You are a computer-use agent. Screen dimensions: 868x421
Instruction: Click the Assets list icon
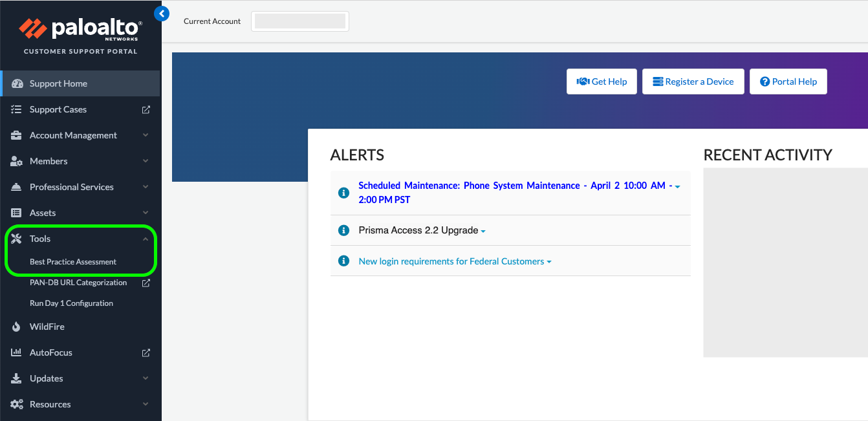pyautogui.click(x=17, y=213)
